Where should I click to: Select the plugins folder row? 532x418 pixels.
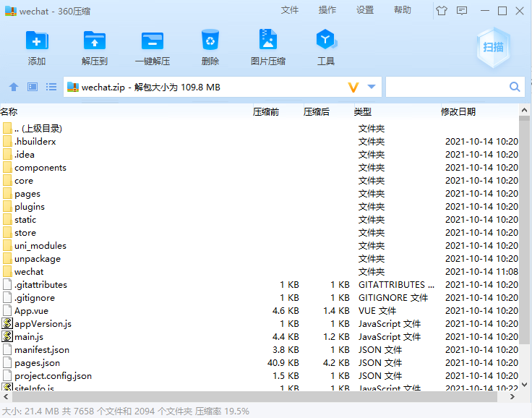pos(259,206)
